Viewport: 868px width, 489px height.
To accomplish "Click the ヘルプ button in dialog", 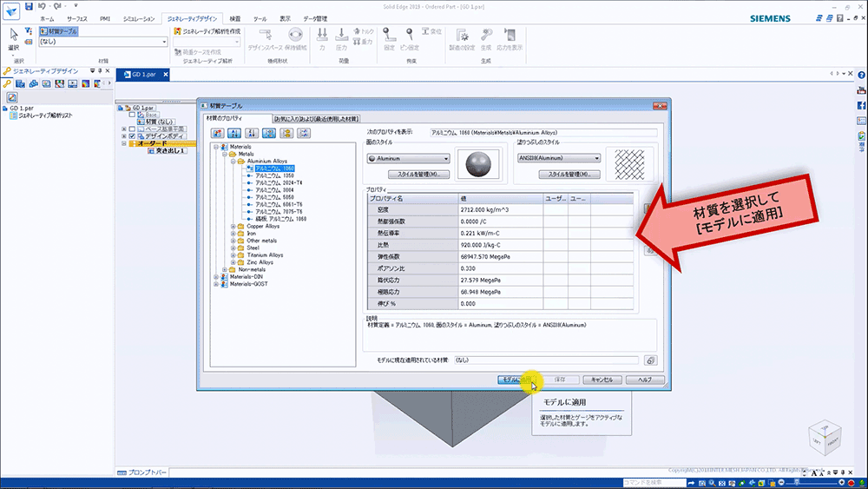I will click(645, 380).
